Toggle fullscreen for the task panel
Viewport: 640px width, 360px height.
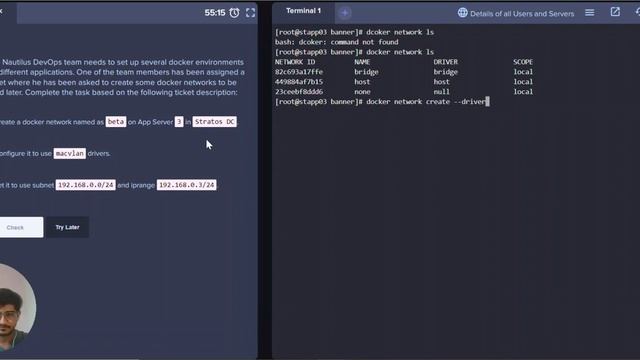point(250,13)
